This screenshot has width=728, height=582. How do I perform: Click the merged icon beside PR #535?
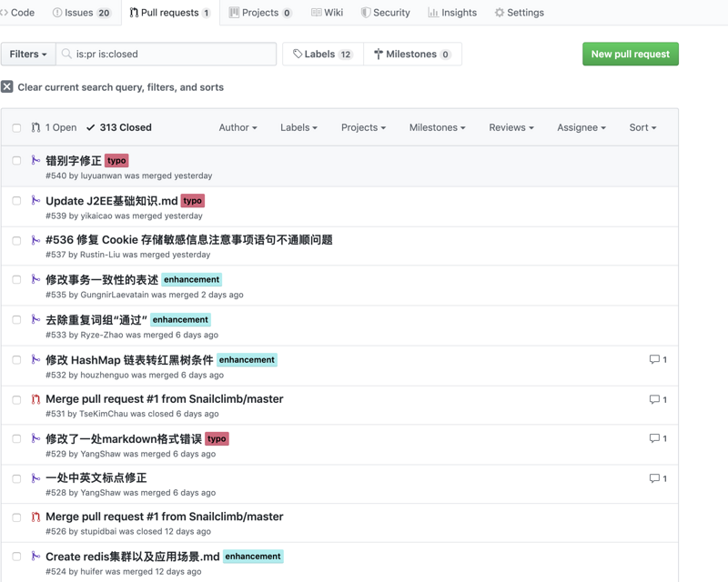[35, 279]
